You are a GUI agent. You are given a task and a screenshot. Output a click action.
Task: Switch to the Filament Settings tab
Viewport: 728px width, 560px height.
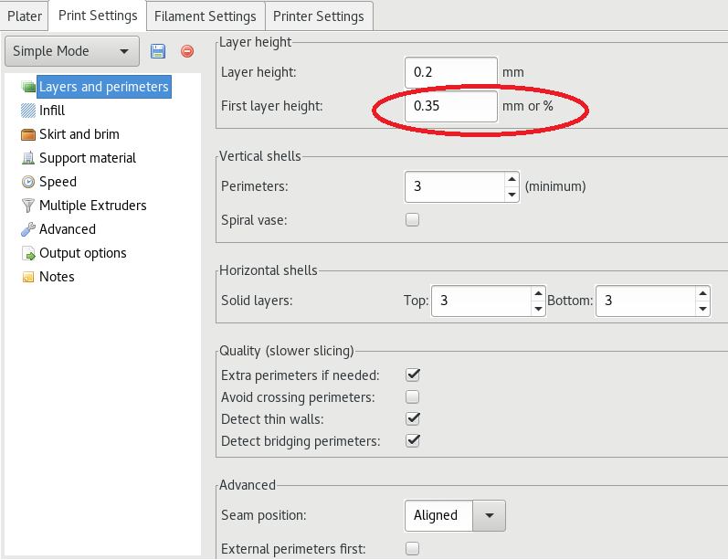(205, 16)
